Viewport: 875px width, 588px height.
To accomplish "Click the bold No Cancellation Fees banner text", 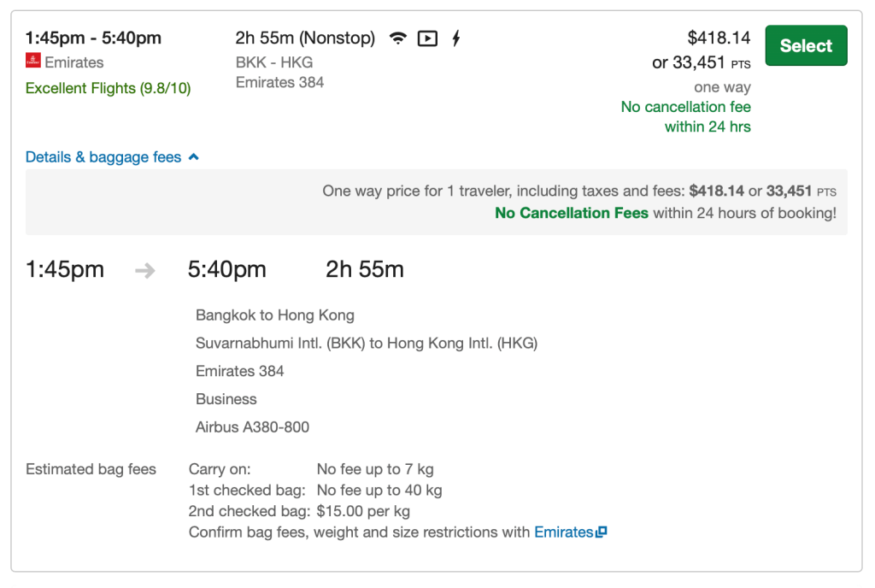I will [572, 213].
